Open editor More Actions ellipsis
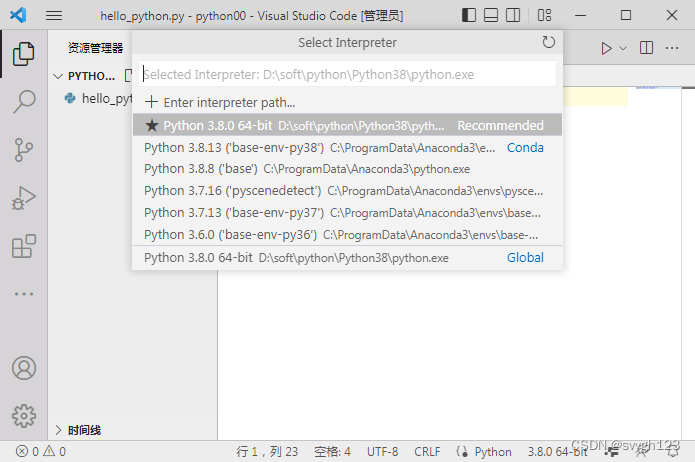Image resolution: width=695 pixels, height=462 pixels. point(672,47)
